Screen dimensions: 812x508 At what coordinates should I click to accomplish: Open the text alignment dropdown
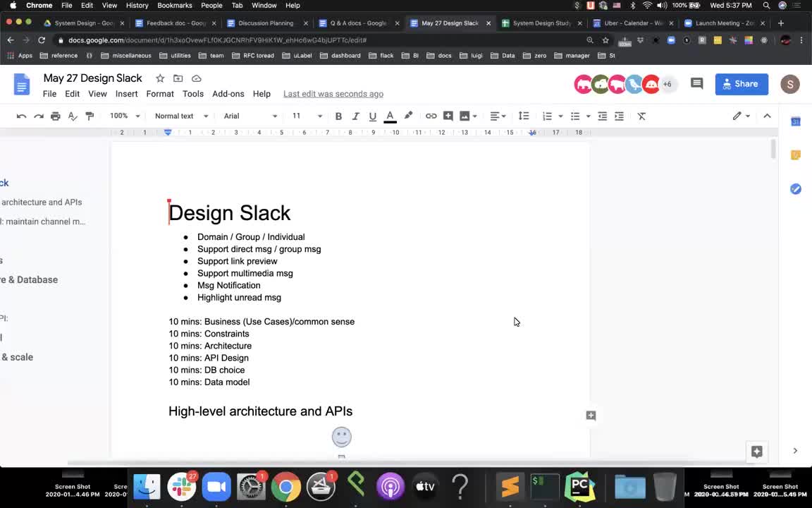coord(498,116)
